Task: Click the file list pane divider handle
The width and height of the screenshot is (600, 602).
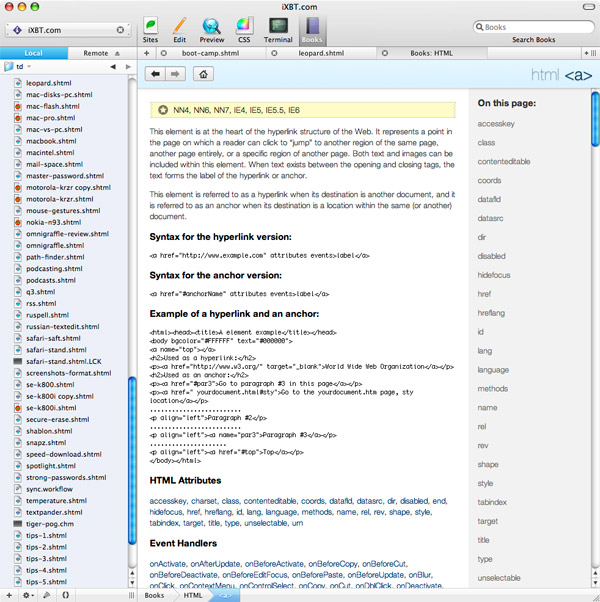Action: click(x=131, y=595)
